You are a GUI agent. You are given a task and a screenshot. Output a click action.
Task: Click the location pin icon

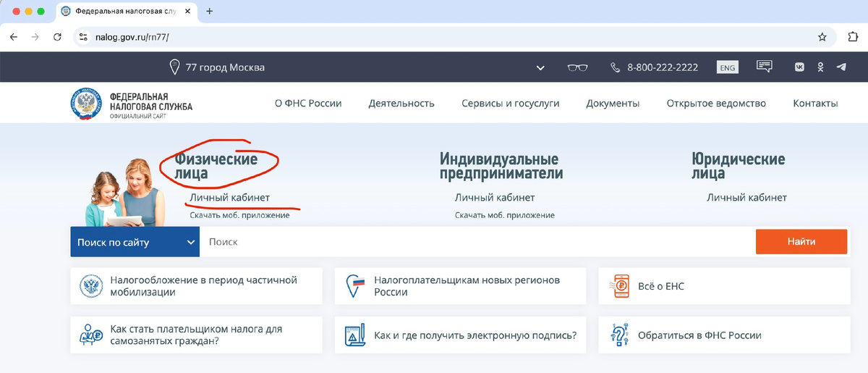tap(174, 67)
